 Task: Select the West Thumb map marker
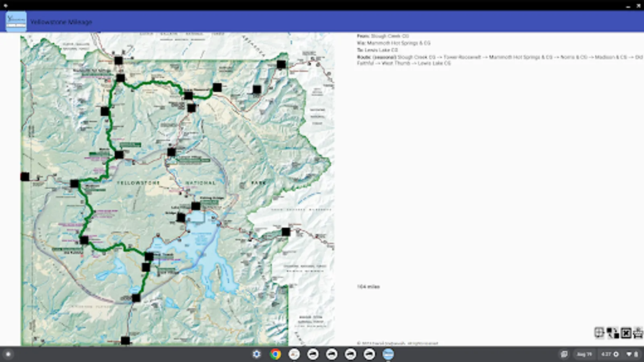[149, 256]
